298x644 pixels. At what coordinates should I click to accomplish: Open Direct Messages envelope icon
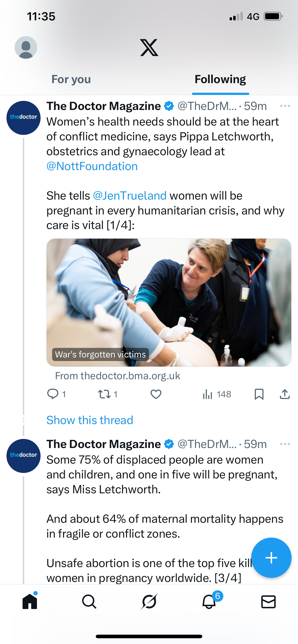(x=268, y=602)
